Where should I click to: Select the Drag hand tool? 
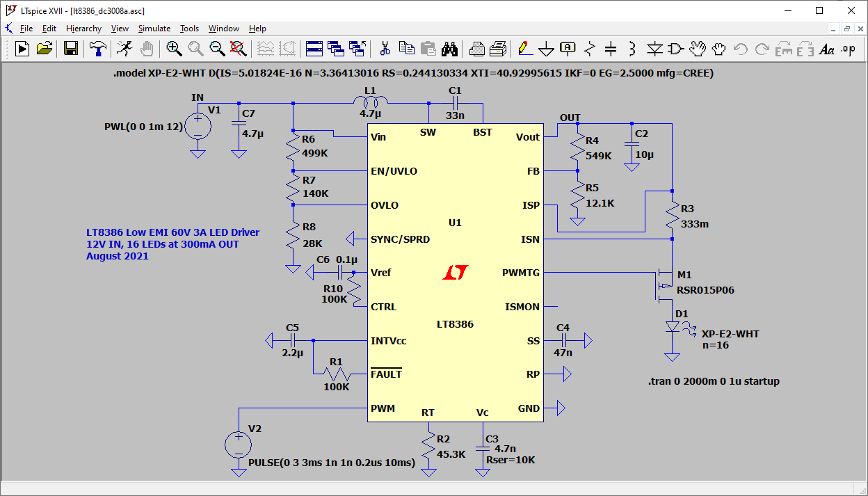click(719, 48)
